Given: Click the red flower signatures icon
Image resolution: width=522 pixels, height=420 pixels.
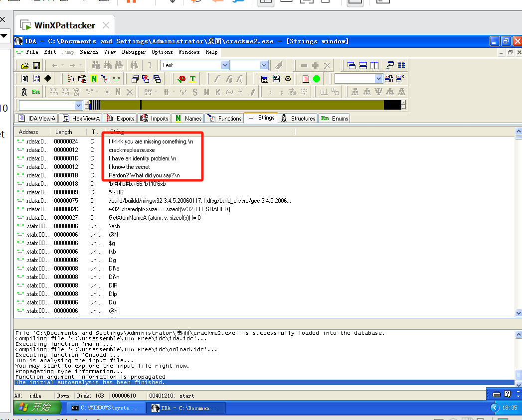Looking at the screenshot, I should [181, 79].
